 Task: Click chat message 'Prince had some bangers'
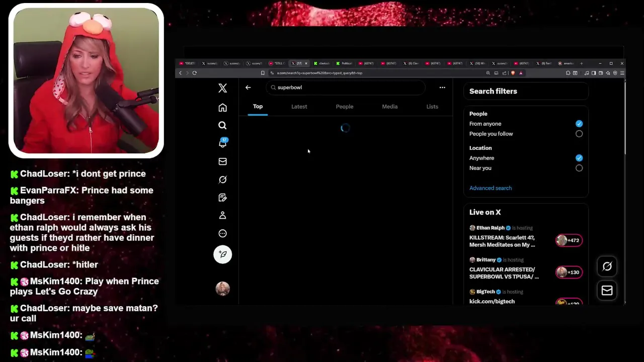pyautogui.click(x=82, y=196)
